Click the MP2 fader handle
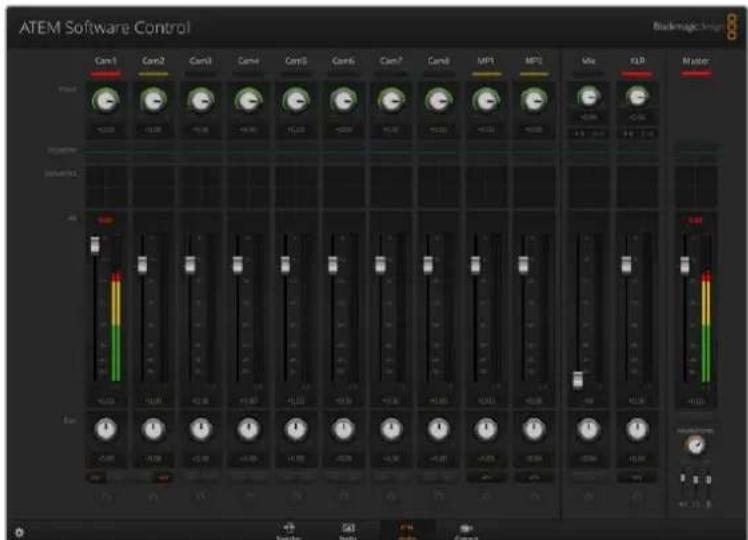 523,264
